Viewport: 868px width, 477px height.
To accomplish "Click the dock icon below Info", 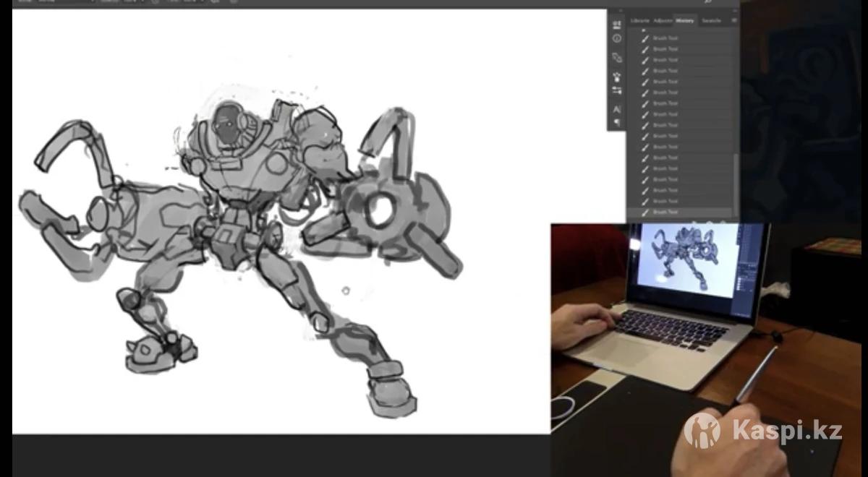I will pyautogui.click(x=617, y=57).
